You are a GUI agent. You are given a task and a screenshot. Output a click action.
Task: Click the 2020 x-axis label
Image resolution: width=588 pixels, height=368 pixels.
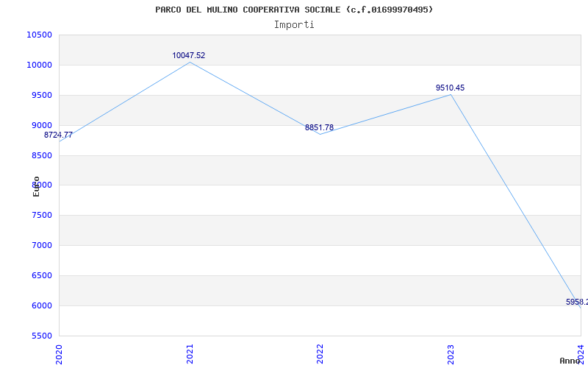(x=60, y=354)
